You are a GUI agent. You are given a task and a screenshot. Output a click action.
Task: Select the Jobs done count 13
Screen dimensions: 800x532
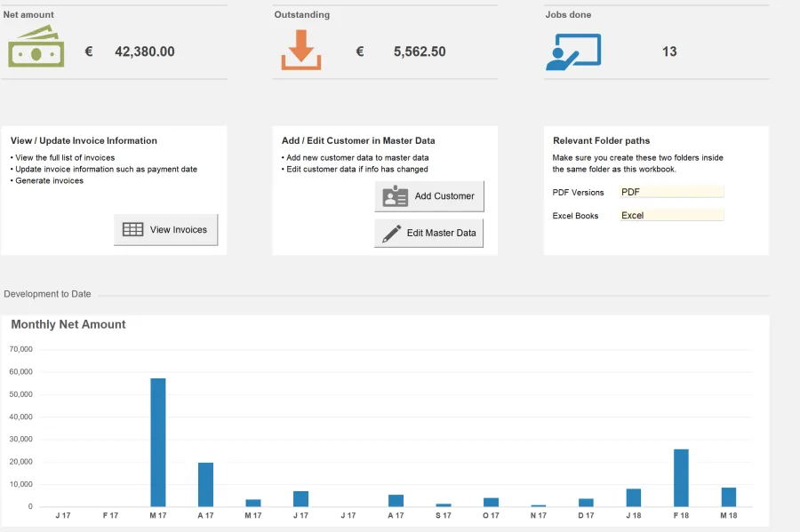pos(669,52)
